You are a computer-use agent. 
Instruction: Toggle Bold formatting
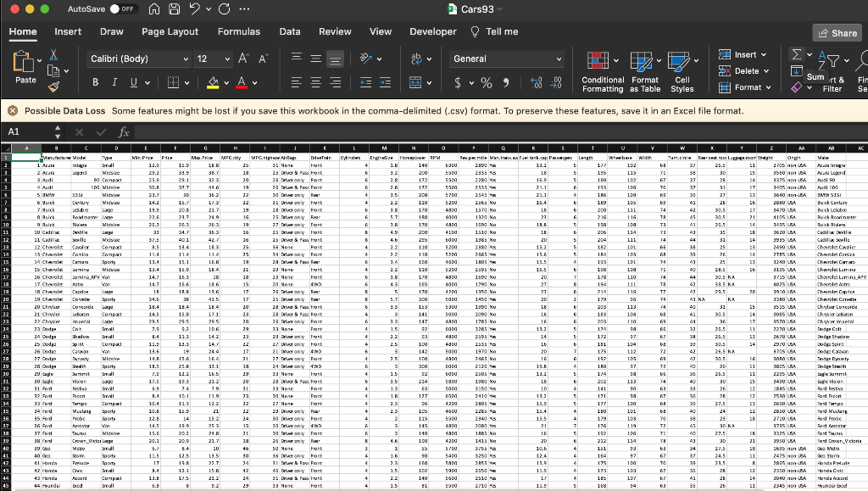[95, 82]
